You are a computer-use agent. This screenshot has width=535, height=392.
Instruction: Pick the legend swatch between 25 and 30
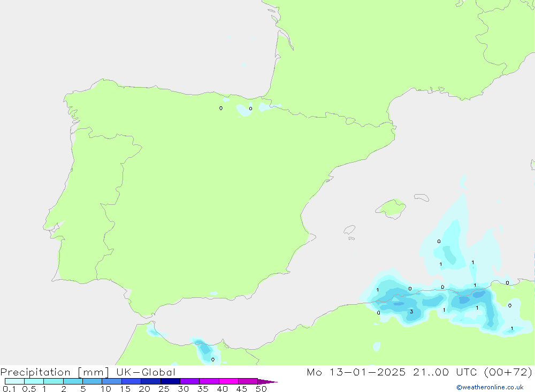point(170,381)
